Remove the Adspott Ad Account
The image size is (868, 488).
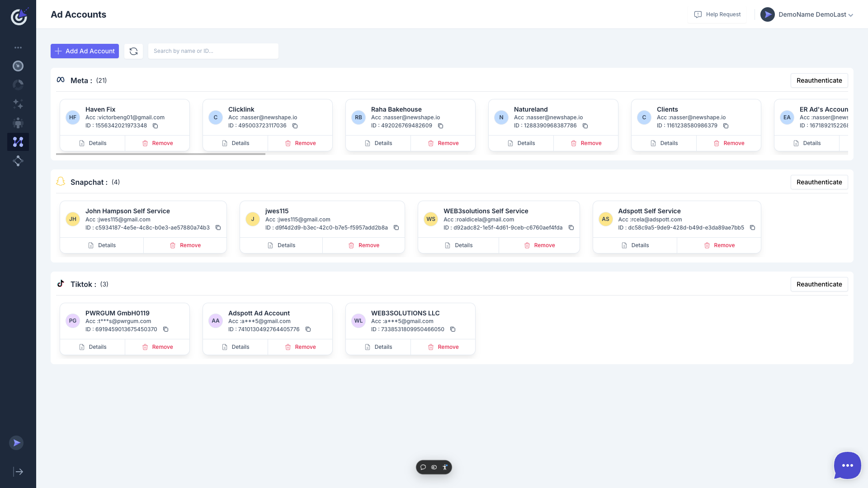pos(300,347)
